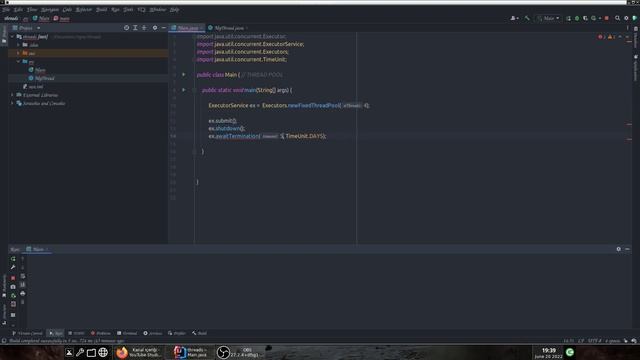Click the profiler run icon
640x360 pixels.
point(594,18)
